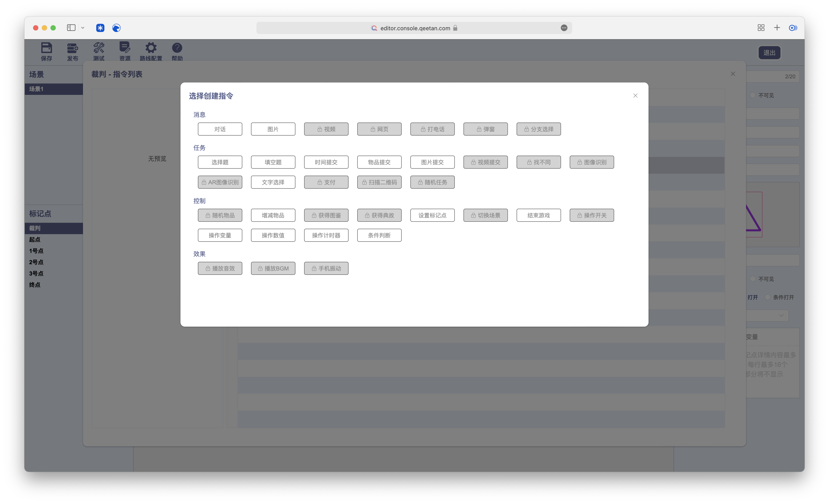Click the Publish (发布) toolbar icon
829x504 pixels.
point(72,48)
